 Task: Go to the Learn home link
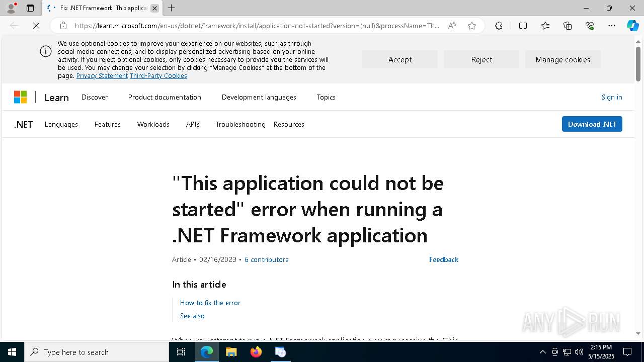click(56, 98)
